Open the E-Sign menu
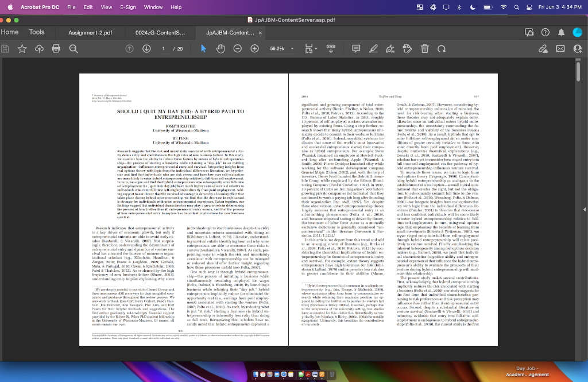Image resolution: width=588 pixels, height=382 pixels. click(x=128, y=7)
